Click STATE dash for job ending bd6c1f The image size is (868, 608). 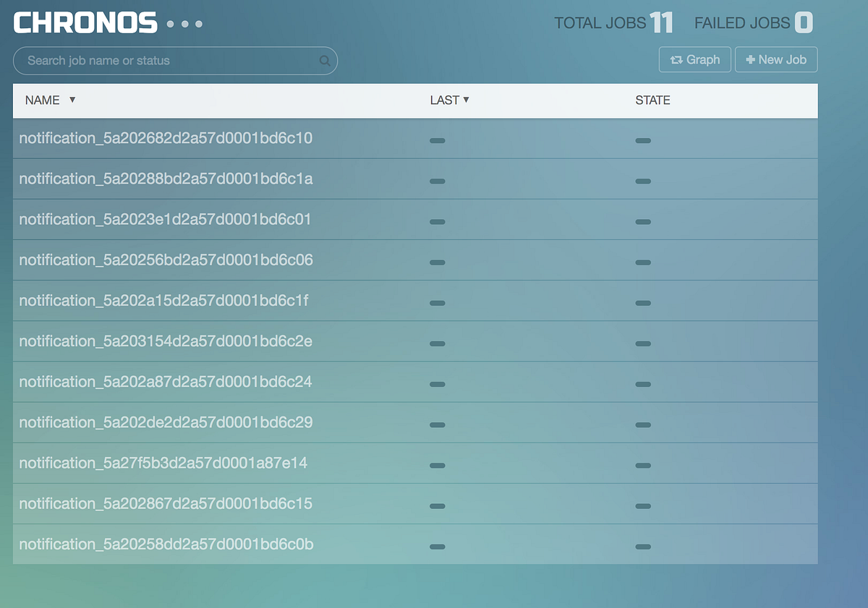[x=643, y=303]
